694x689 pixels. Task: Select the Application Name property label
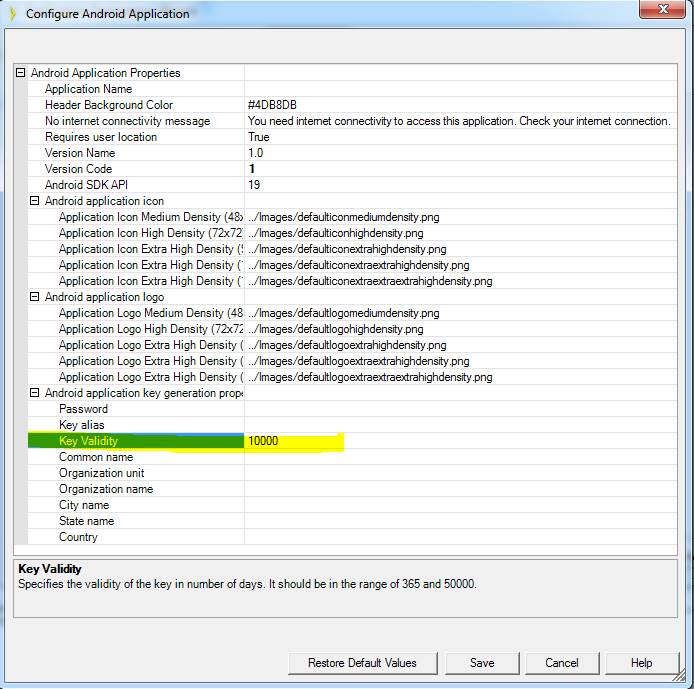(88, 89)
